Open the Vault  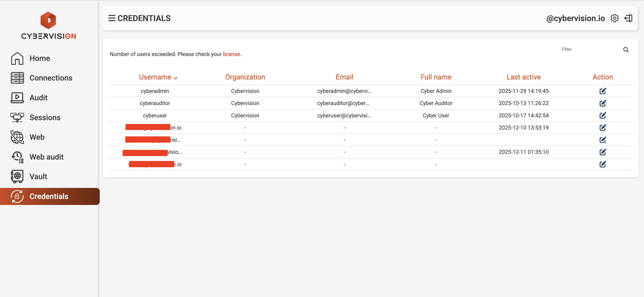click(38, 176)
